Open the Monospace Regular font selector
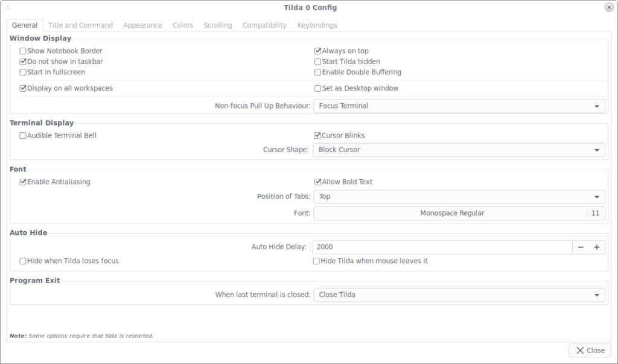The image size is (618, 364). pos(453,213)
